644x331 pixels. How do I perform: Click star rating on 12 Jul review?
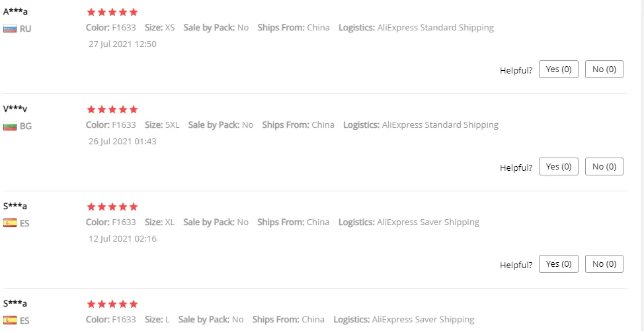[112, 207]
